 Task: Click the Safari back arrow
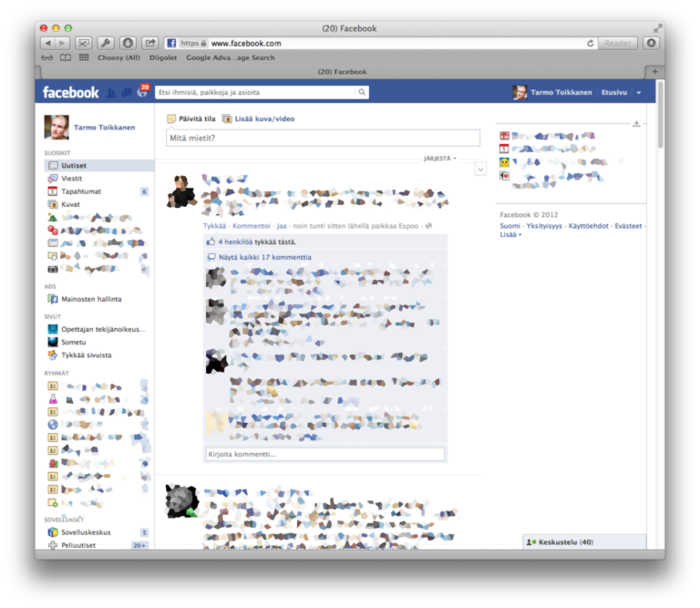(x=47, y=43)
